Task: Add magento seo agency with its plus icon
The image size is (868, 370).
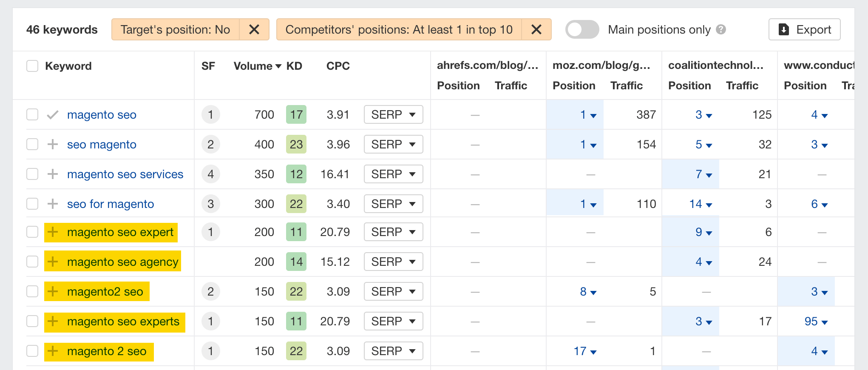Action: coord(53,262)
